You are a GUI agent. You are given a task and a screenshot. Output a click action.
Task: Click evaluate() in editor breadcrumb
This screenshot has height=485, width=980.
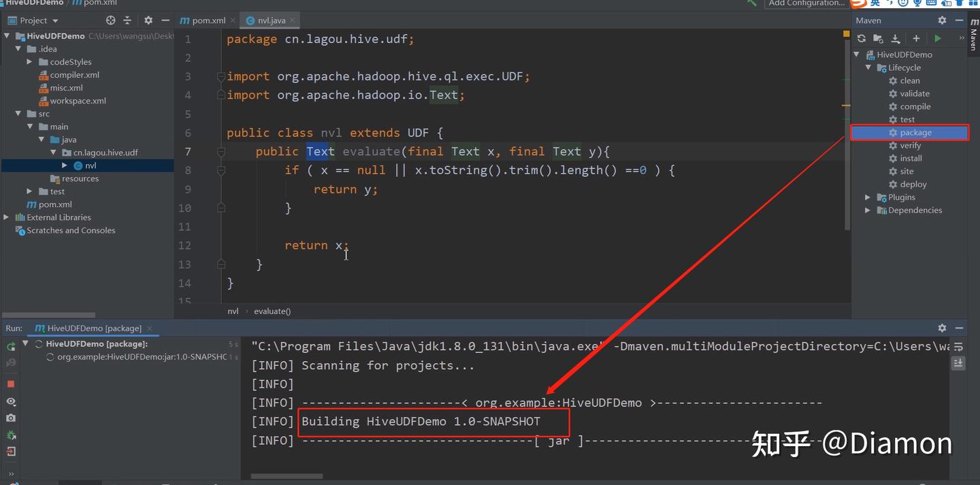pyautogui.click(x=272, y=311)
